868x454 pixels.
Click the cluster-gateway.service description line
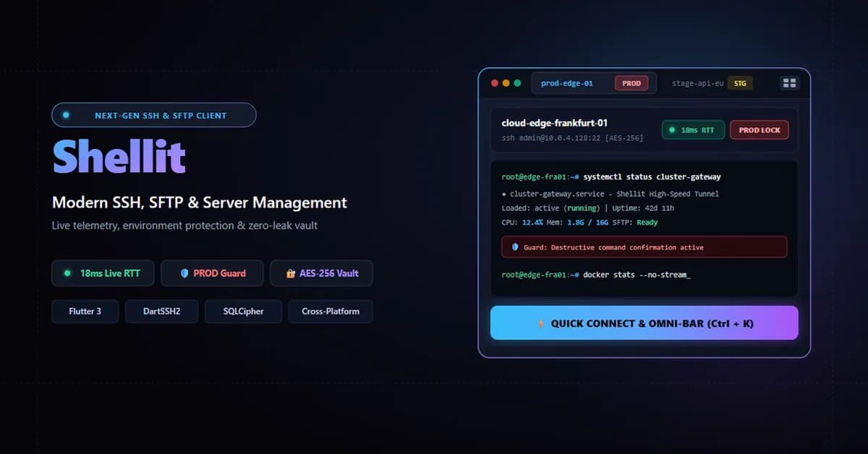pos(610,194)
